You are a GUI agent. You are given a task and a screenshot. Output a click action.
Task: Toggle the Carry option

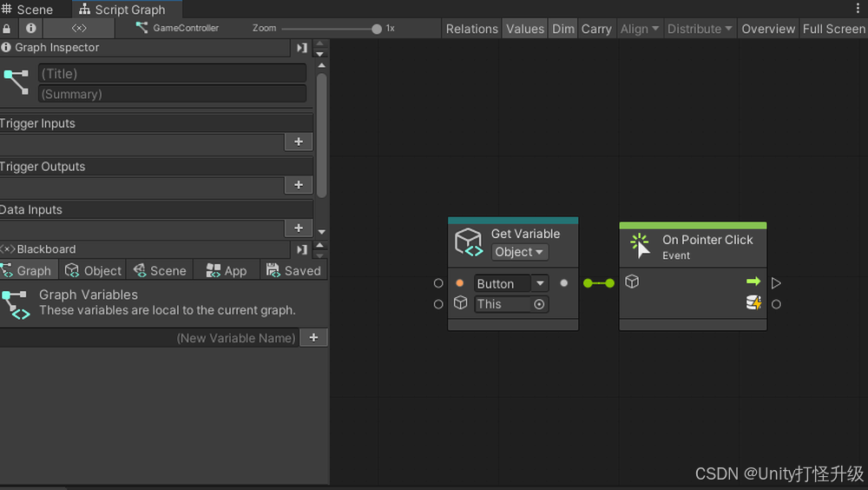(x=596, y=29)
